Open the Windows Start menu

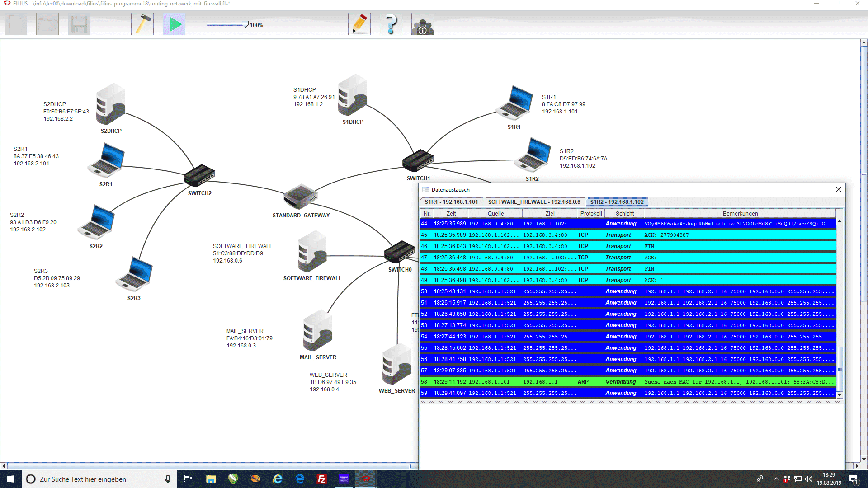(11, 479)
